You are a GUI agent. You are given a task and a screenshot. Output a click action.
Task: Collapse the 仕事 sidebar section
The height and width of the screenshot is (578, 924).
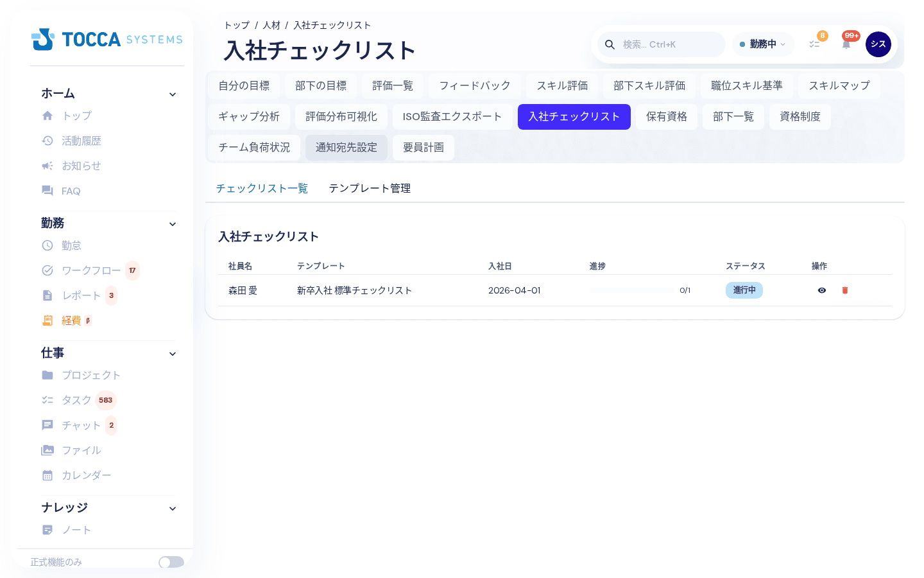(x=173, y=354)
